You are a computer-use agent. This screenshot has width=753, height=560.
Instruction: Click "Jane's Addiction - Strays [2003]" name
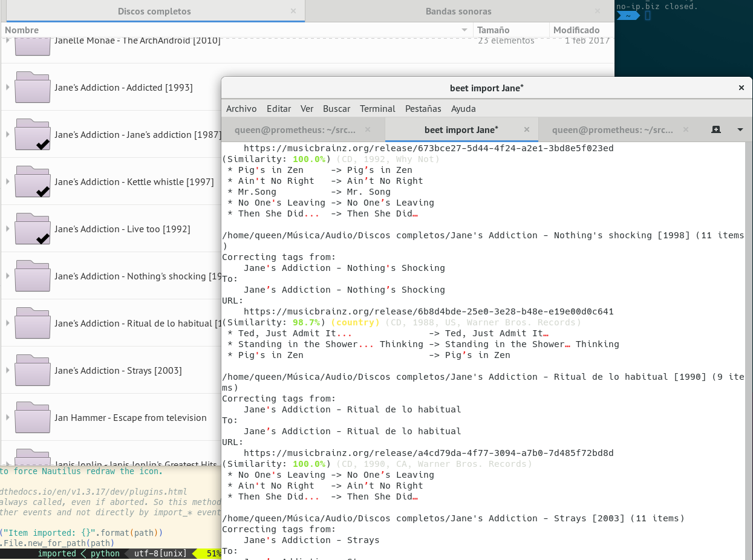[x=118, y=371]
